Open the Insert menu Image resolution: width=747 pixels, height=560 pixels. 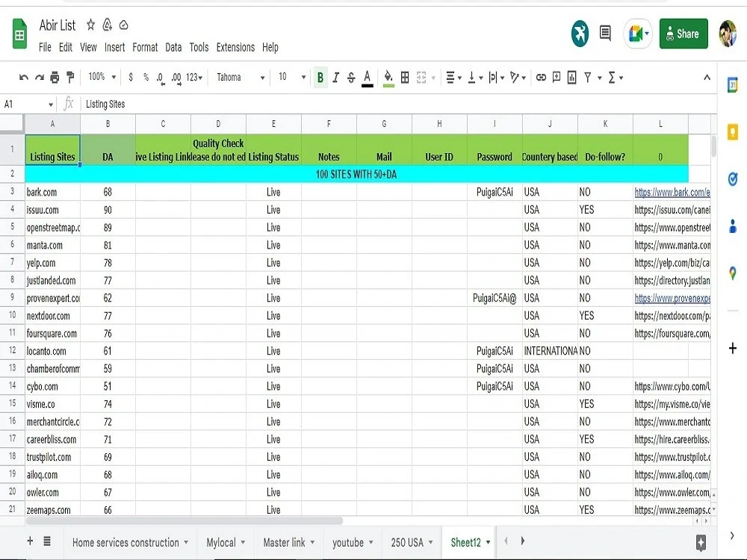coord(114,47)
